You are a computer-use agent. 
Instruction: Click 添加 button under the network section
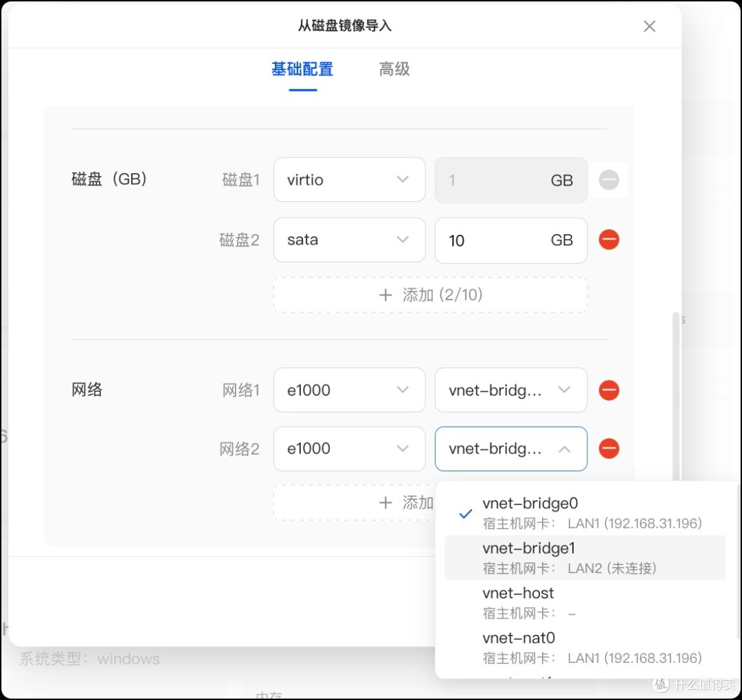355,503
